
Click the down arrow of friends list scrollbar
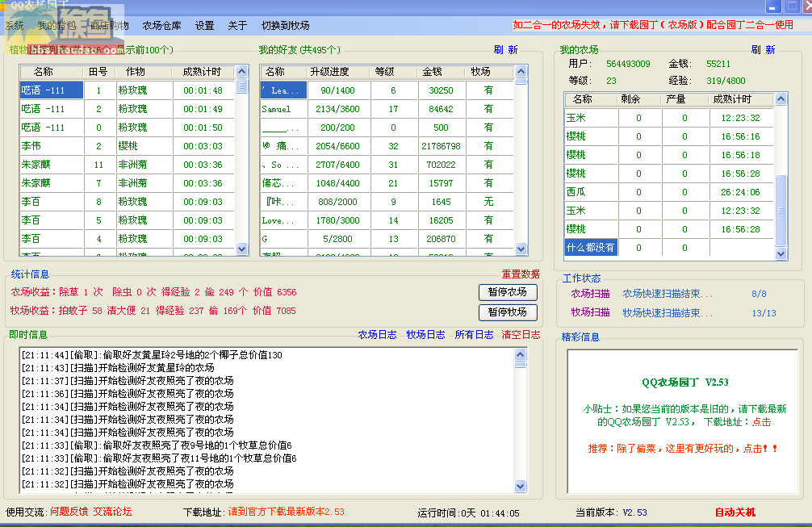point(521,249)
